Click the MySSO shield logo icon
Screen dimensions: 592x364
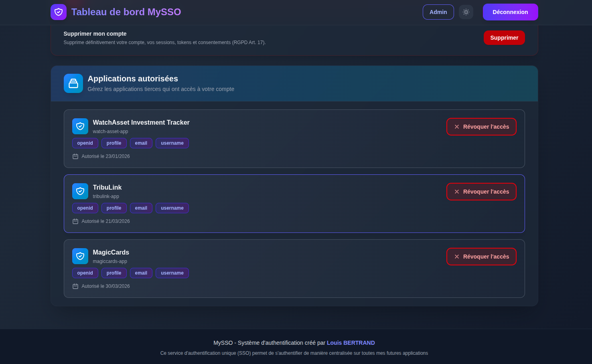[59, 12]
